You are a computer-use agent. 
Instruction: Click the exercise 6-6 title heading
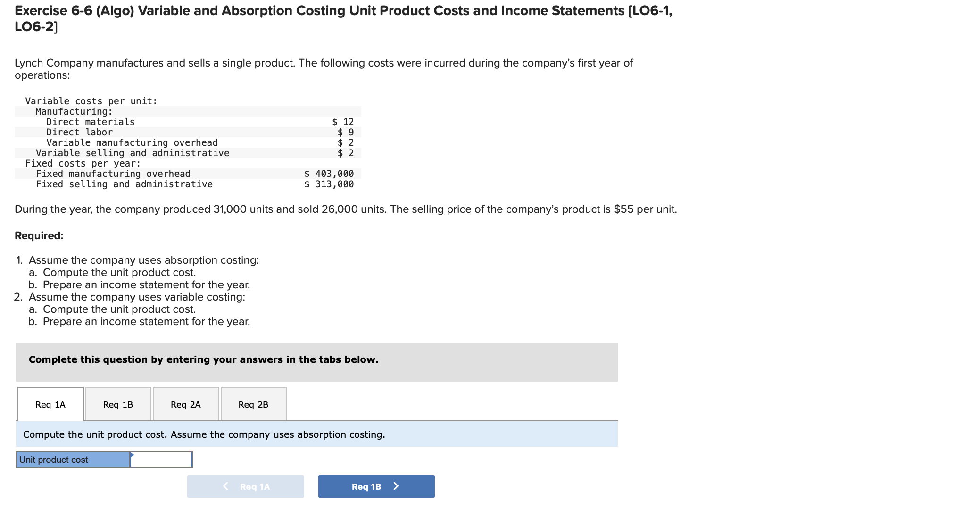(x=343, y=10)
